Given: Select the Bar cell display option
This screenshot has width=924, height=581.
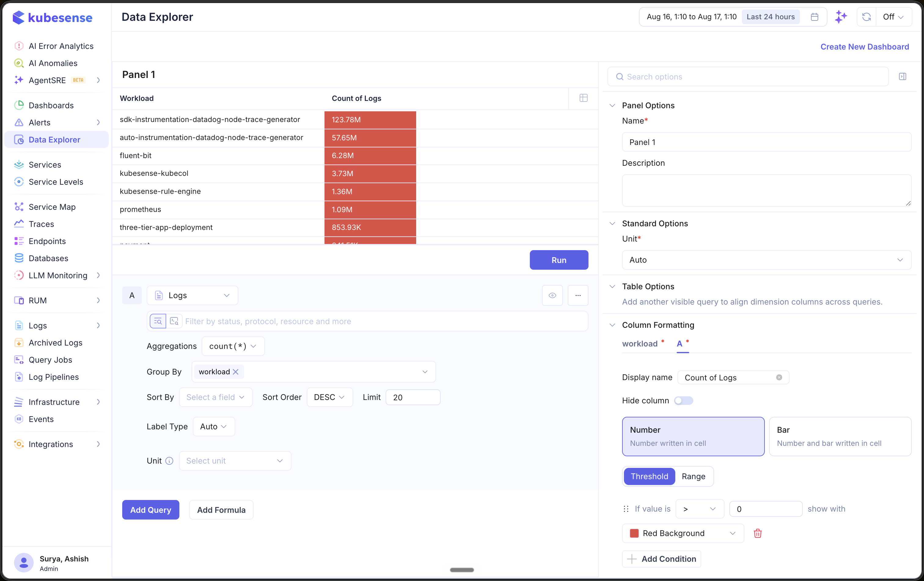Looking at the screenshot, I should 840,436.
